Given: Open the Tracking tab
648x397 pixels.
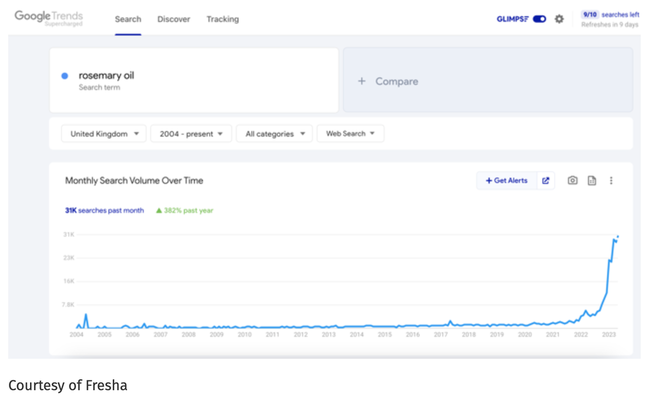Looking at the screenshot, I should click(223, 19).
